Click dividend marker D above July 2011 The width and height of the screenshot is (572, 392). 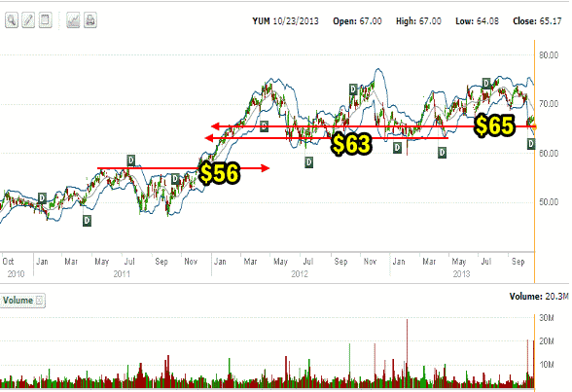[x=131, y=160]
